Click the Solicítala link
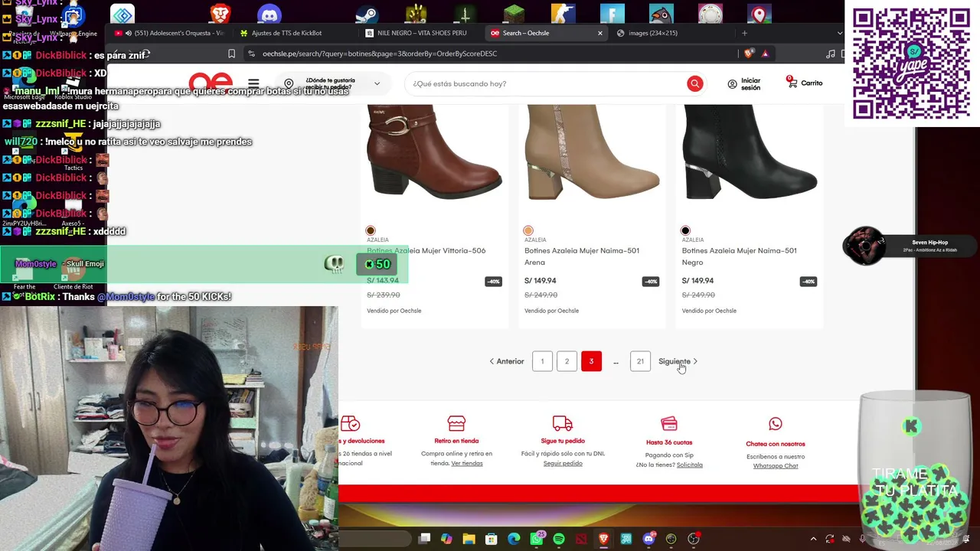 point(689,465)
